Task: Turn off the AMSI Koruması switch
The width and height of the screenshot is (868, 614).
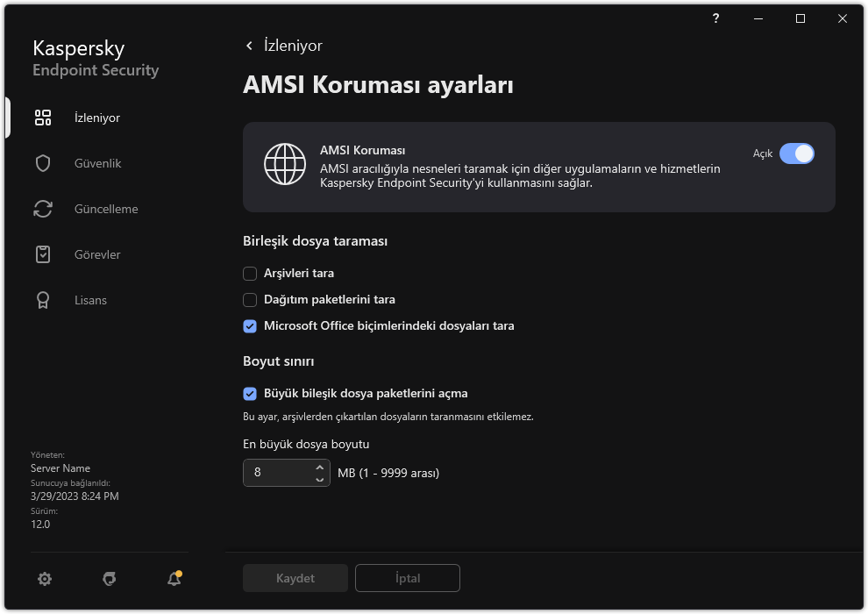Action: 796,153
